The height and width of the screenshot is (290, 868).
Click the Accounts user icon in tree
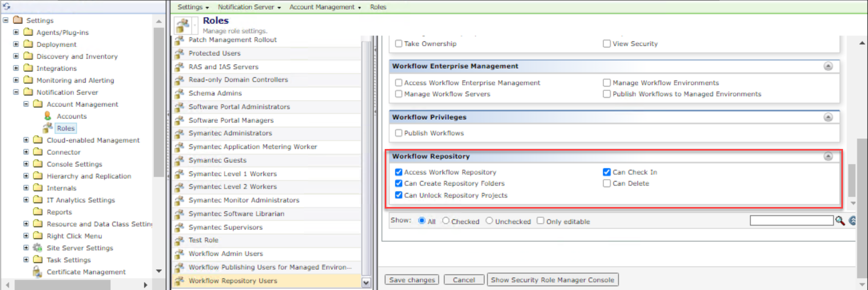48,116
